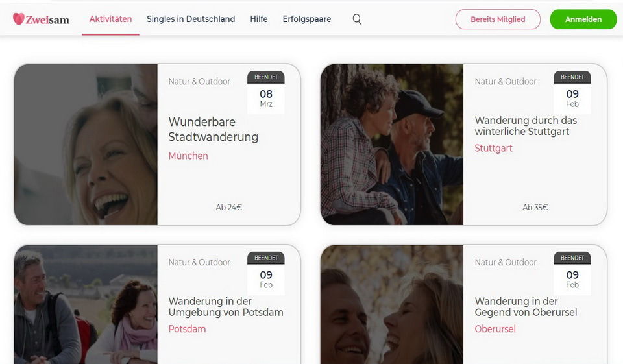Click the laughing woman photo for München event
Image resolution: width=623 pixels, height=364 pixels.
[x=86, y=145]
